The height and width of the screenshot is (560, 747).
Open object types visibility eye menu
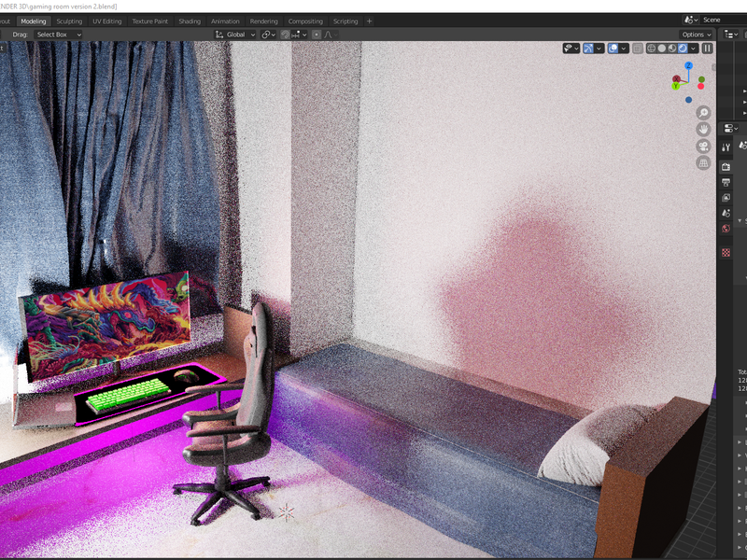tap(571, 49)
